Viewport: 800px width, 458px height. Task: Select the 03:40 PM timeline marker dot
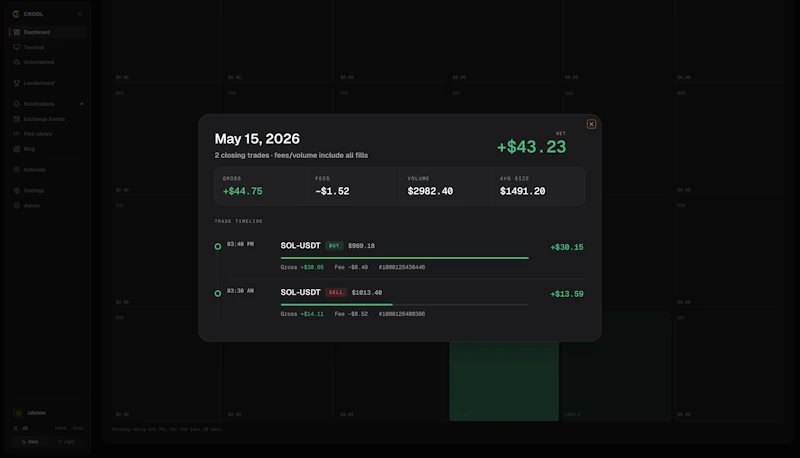(x=218, y=246)
